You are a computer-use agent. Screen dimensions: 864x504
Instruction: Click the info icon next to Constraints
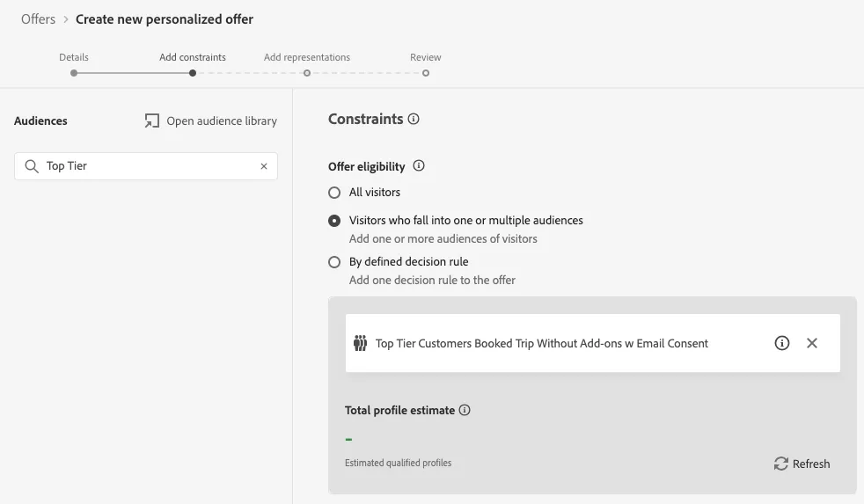click(x=414, y=119)
